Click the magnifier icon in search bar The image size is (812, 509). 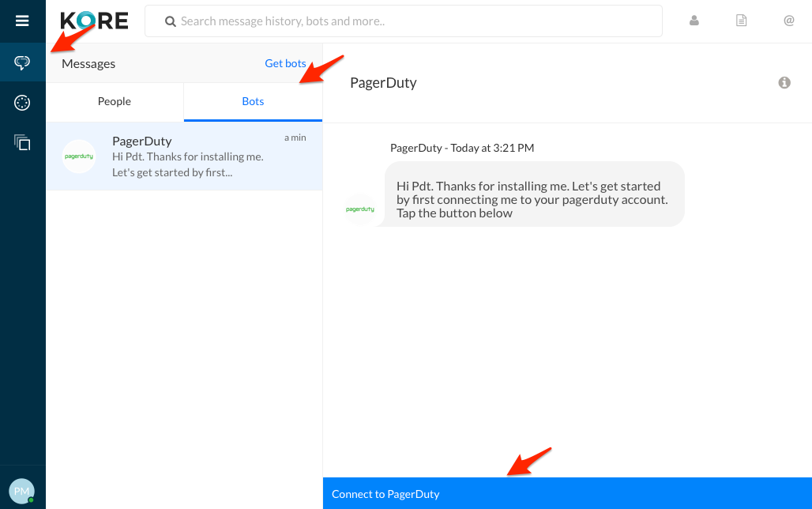[x=170, y=22]
